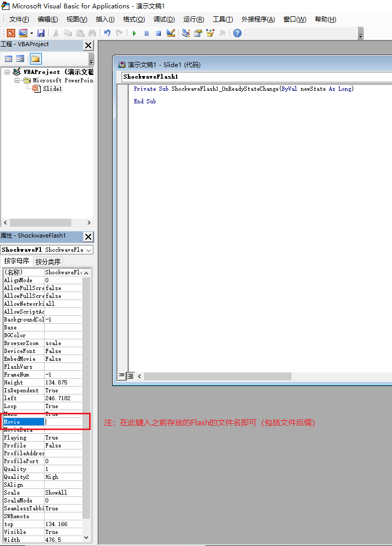The image size is (392, 546).
Task: Click the Playing property value True
Action: [63, 437]
